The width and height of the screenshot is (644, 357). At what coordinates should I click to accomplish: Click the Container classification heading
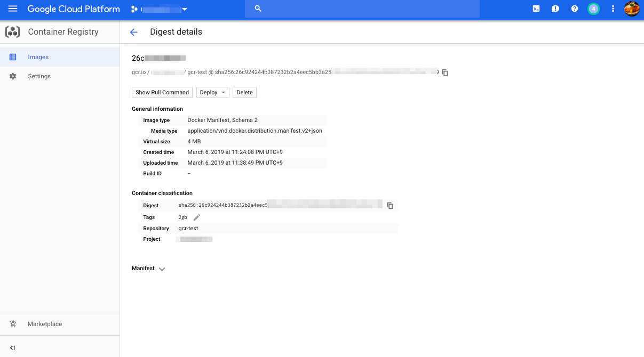tap(162, 193)
